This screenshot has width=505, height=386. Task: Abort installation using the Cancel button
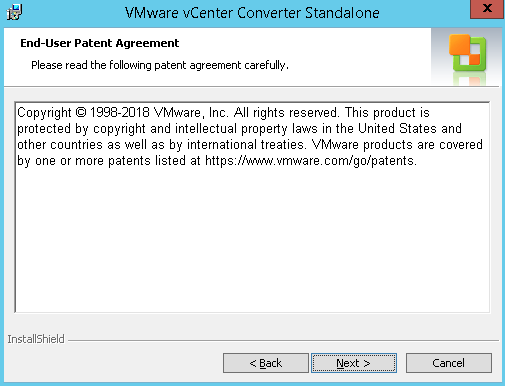449,363
